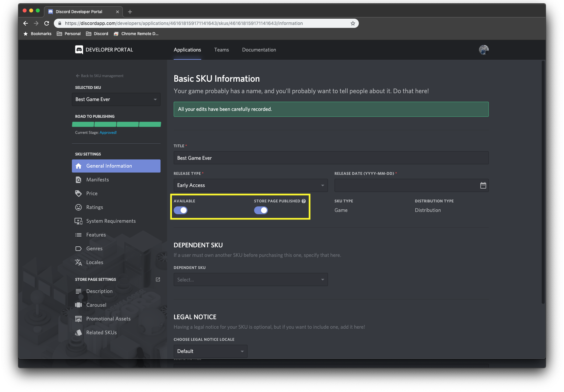The width and height of the screenshot is (564, 392).
Task: Open the Documentation tab
Action: point(259,50)
